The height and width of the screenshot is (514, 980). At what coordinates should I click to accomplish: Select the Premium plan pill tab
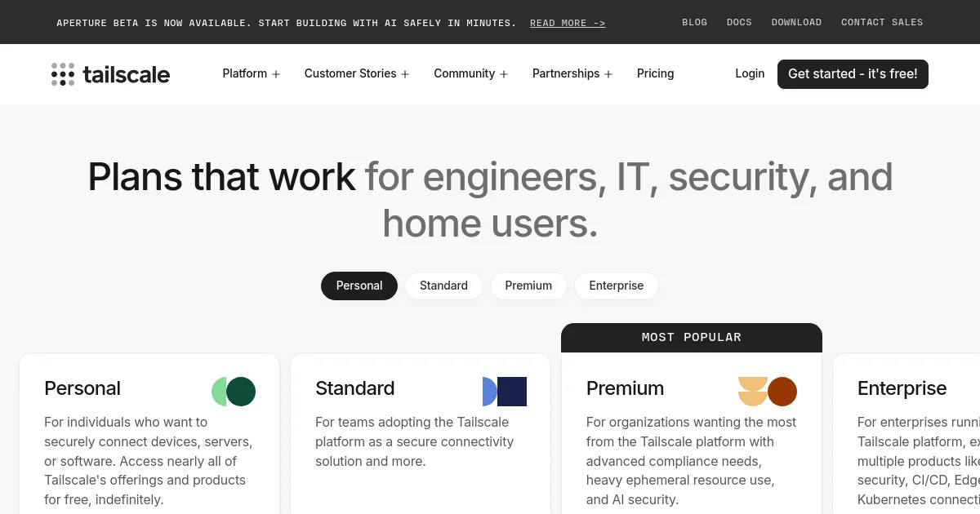528,286
